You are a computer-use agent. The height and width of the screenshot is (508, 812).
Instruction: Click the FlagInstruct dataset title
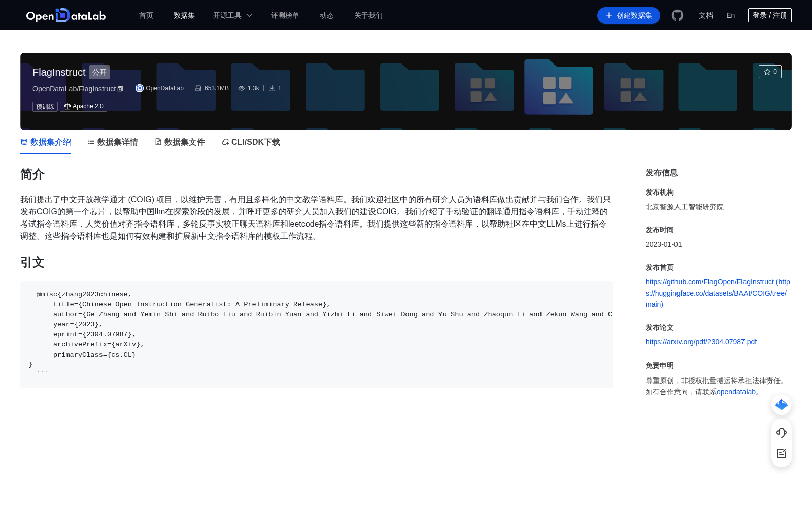tap(59, 72)
